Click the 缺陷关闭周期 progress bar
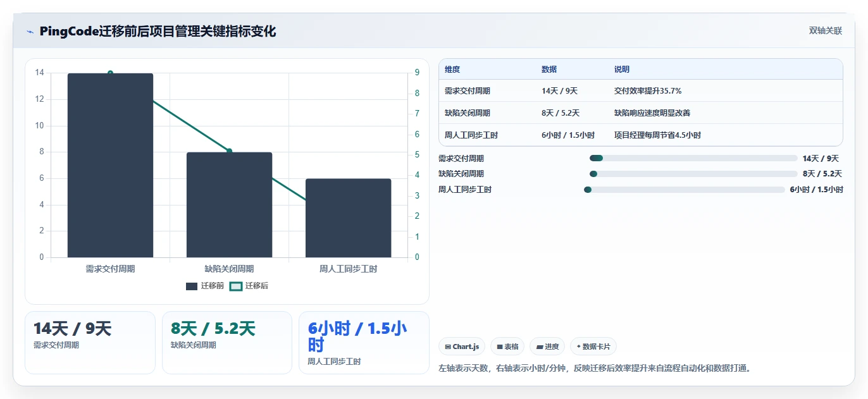868x399 pixels. click(693, 173)
